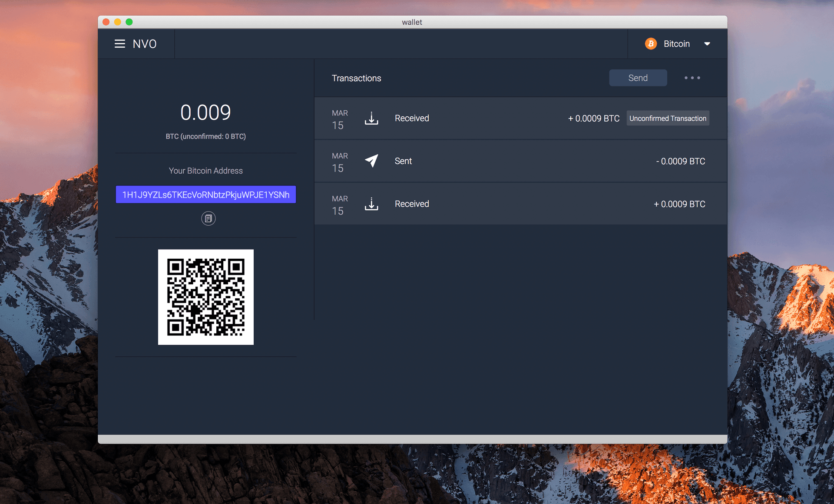Click the Send button
The width and height of the screenshot is (834, 504).
point(638,78)
